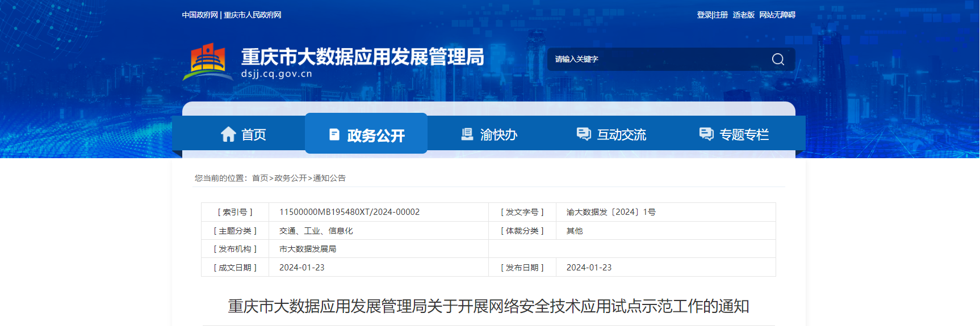Viewport: 980px width, 326px height.
Task: Open the 专题专栏 section
Action: tap(744, 135)
